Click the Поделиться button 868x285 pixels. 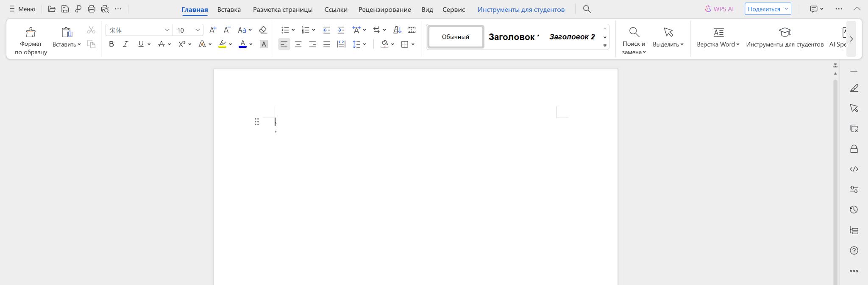point(764,9)
